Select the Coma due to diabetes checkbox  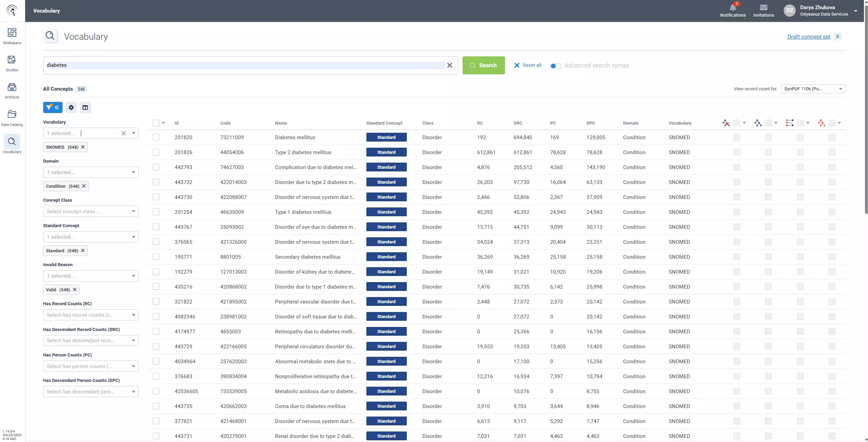point(156,406)
